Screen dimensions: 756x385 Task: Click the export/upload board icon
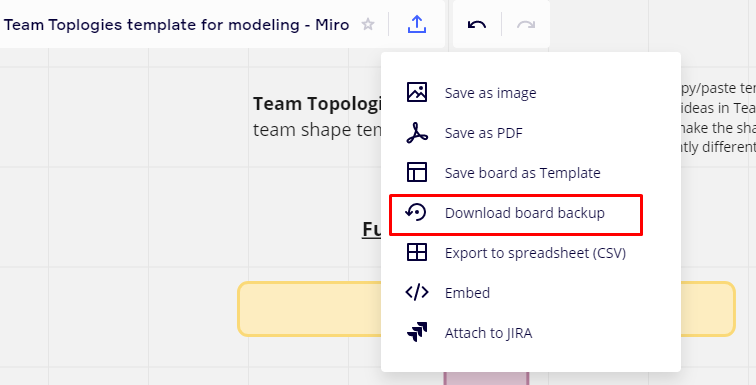point(417,24)
